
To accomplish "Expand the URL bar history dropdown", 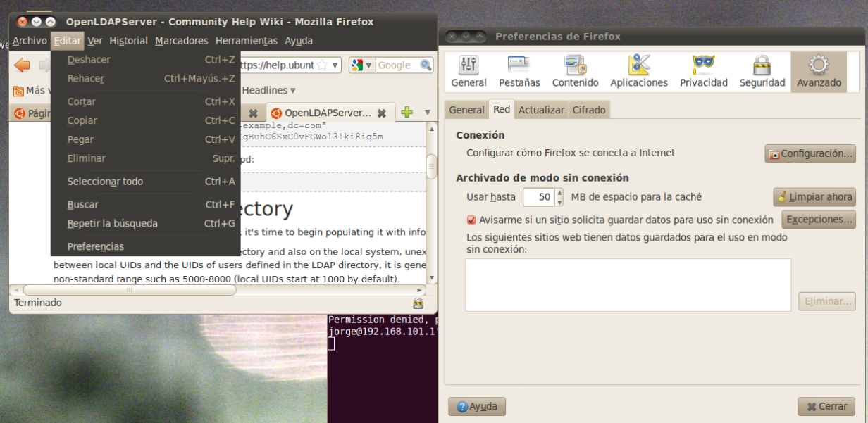I will tap(335, 65).
